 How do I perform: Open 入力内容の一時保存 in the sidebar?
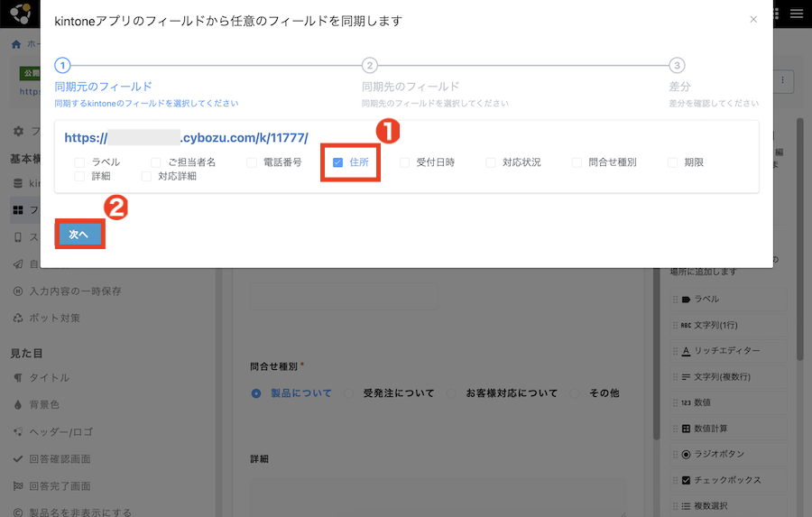[75, 291]
